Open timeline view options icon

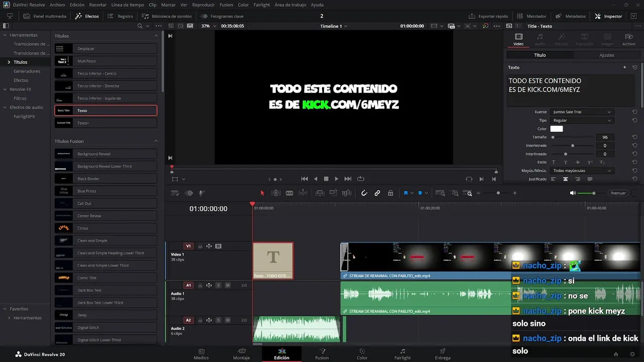coord(175,193)
